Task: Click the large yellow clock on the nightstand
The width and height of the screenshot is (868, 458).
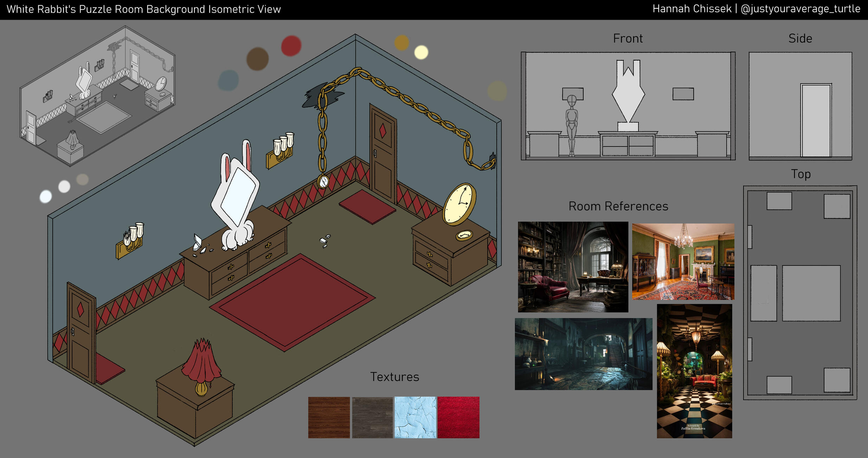Action: coord(459,204)
